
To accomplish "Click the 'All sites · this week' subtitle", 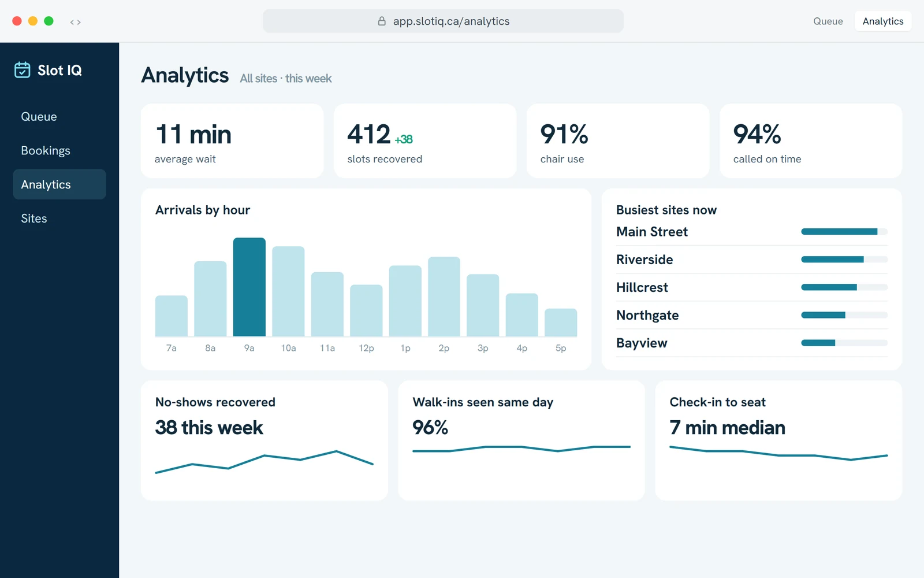I will [286, 78].
